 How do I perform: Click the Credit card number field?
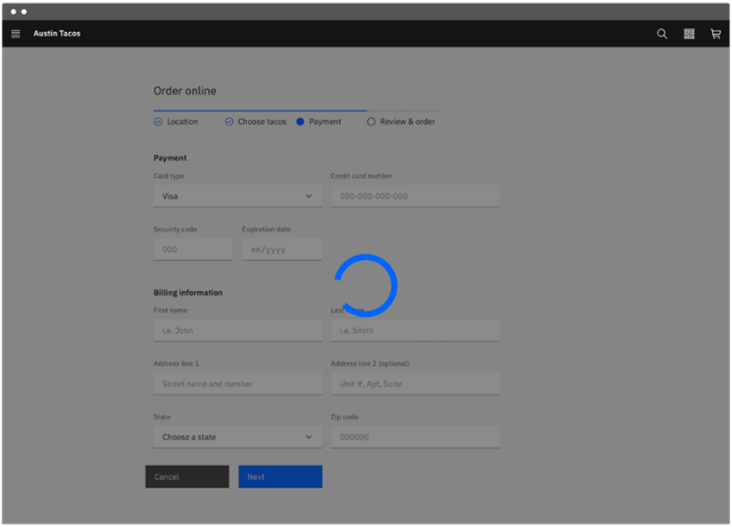click(415, 196)
